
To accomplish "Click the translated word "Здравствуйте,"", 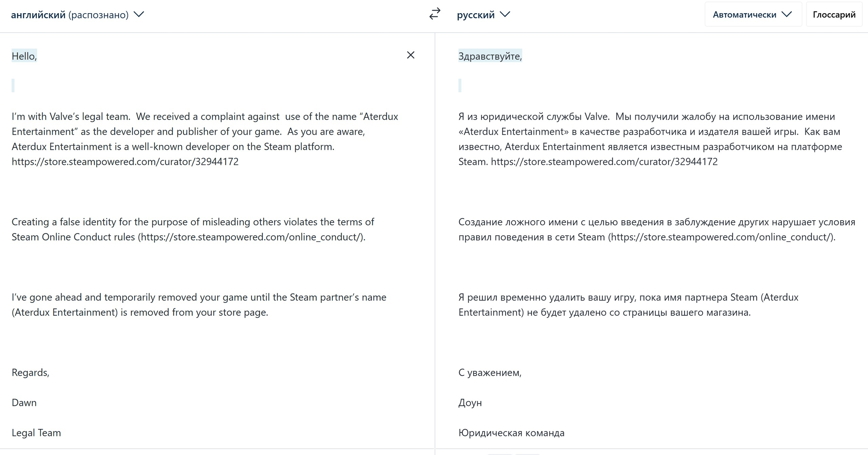I will 490,56.
